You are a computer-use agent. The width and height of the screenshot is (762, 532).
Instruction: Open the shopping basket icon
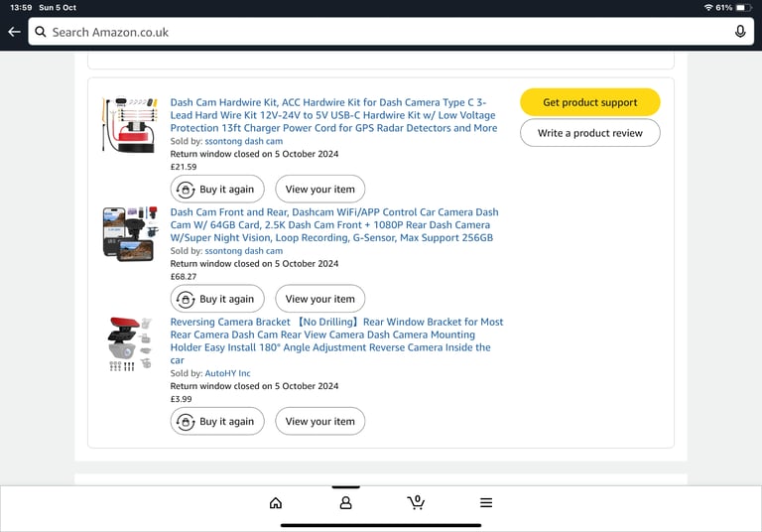pos(416,502)
